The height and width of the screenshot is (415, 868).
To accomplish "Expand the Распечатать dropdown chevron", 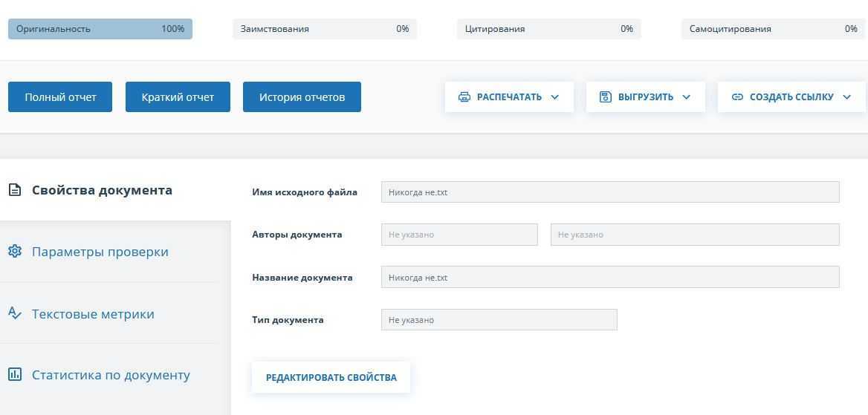I will [x=555, y=97].
